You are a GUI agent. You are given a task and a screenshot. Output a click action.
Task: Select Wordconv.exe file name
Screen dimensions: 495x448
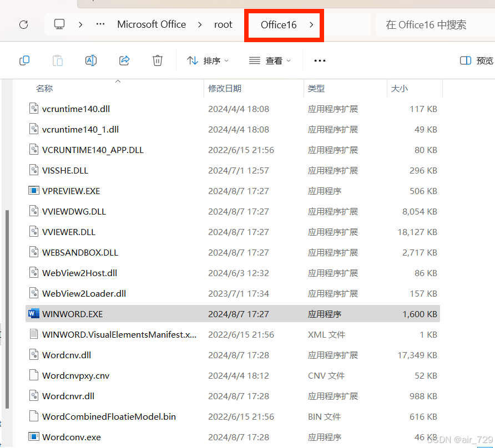click(72, 437)
